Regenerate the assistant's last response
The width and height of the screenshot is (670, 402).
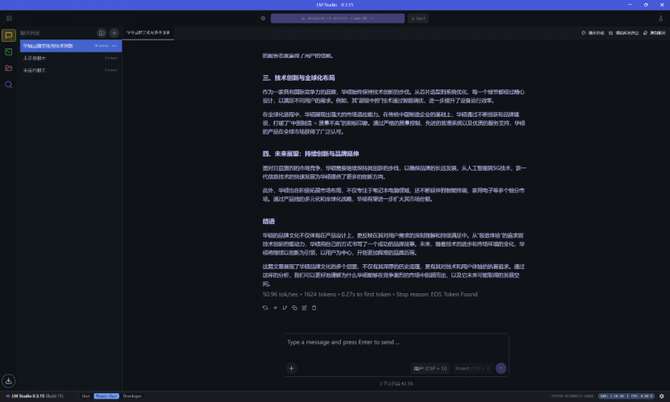tap(266, 308)
